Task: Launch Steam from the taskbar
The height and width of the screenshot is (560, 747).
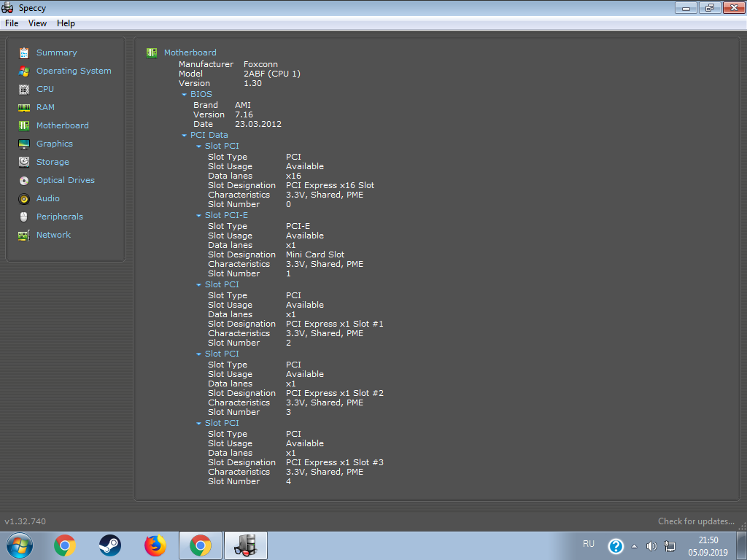Action: (x=109, y=545)
